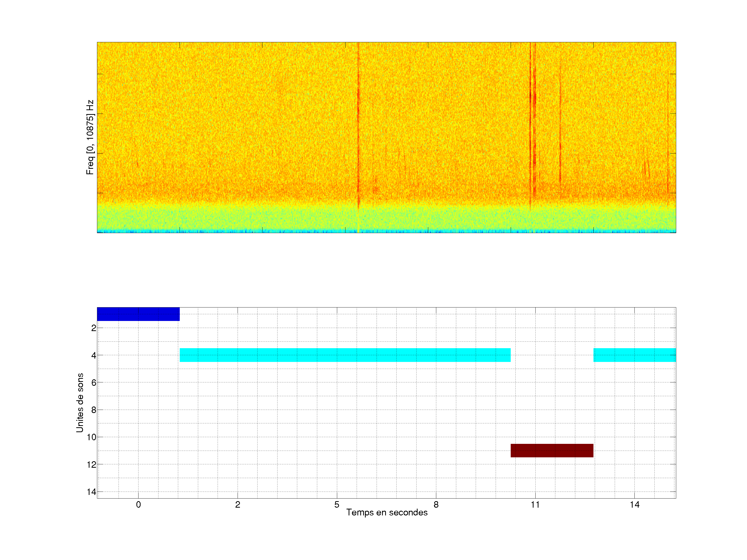Click the dark blue bar at unit 1
The image size is (747, 560).
[138, 314]
